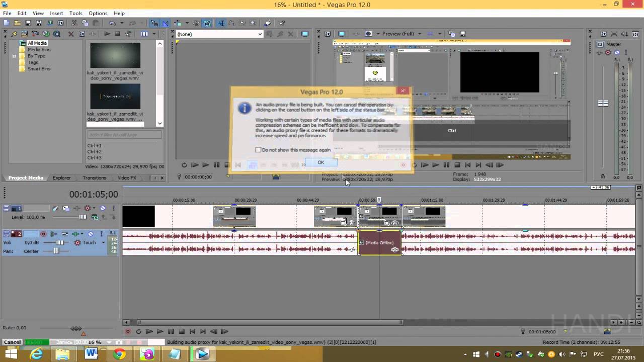Click the New project icon in main toolbar
Screen dimensions: 644x362
click(x=6, y=23)
